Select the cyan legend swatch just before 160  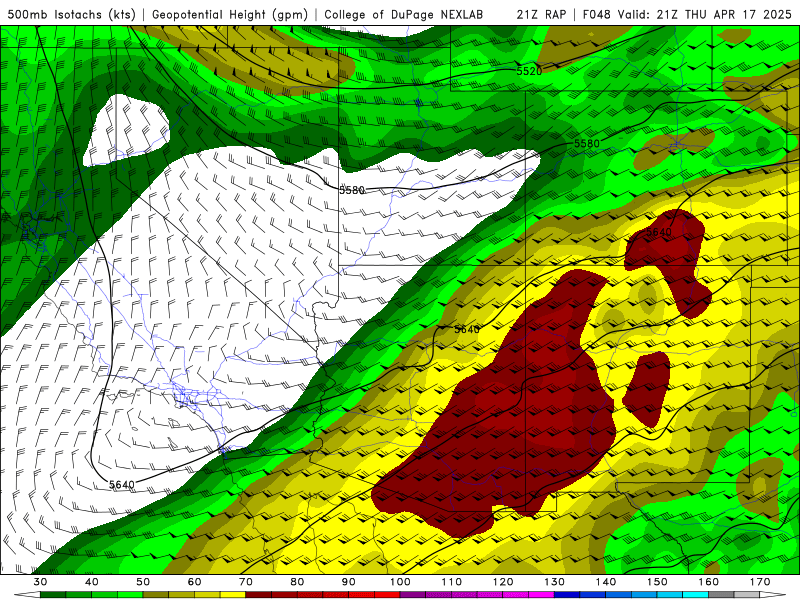click(x=695, y=595)
